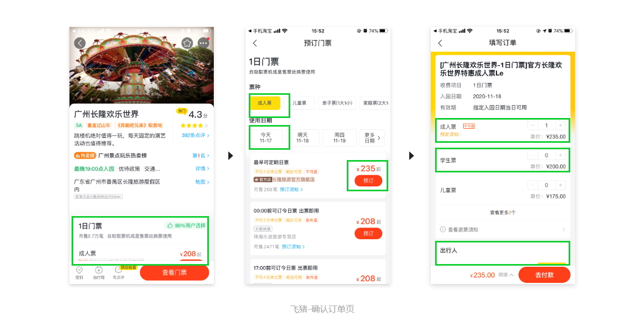The image size is (644, 333).
Task: Expand the 明细 price details
Action: point(506,275)
